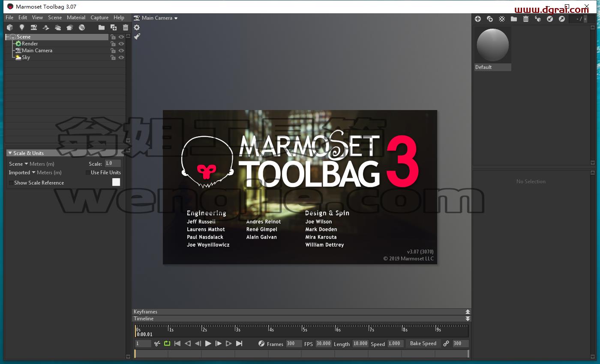The image size is (600, 364).
Task: Click the material size plus button
Action: [x=585, y=19]
